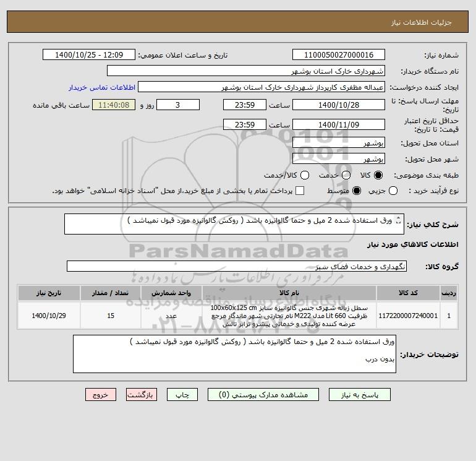Click the 'چاپ' print button

182,394
